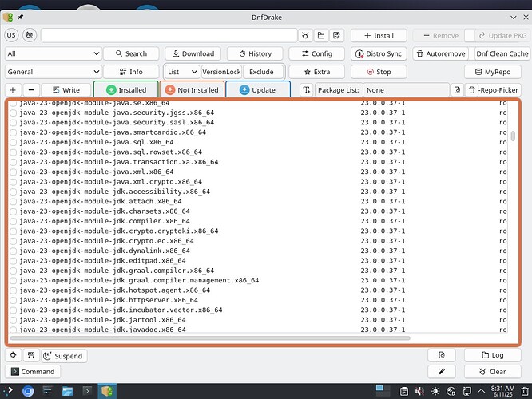Click the crosshair settings icon at bottom left

point(13,355)
